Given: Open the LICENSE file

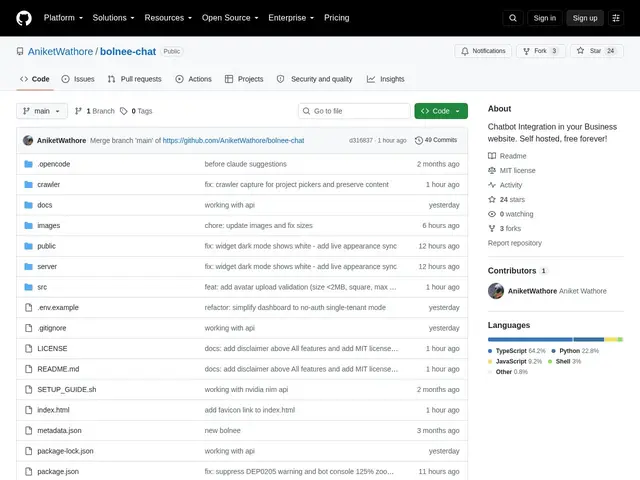Looking at the screenshot, I should (x=52, y=349).
